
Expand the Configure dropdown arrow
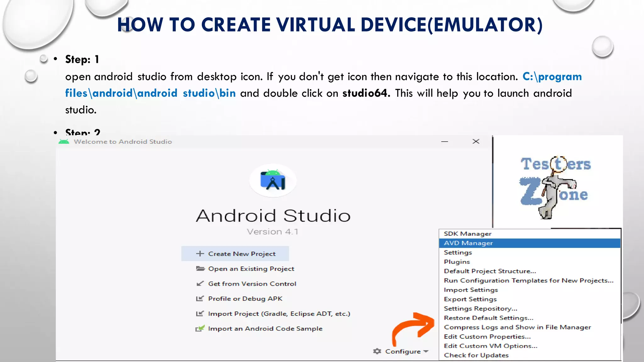point(426,351)
